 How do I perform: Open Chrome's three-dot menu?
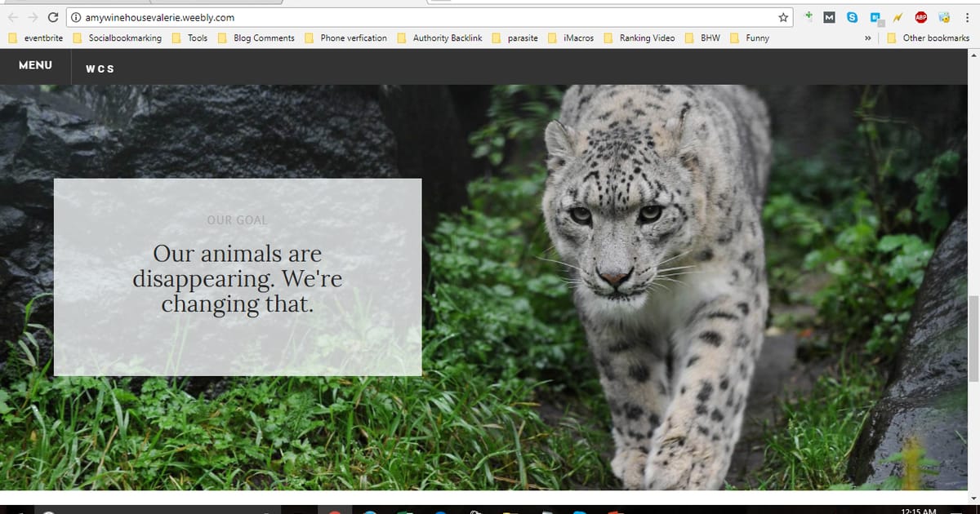point(967,17)
